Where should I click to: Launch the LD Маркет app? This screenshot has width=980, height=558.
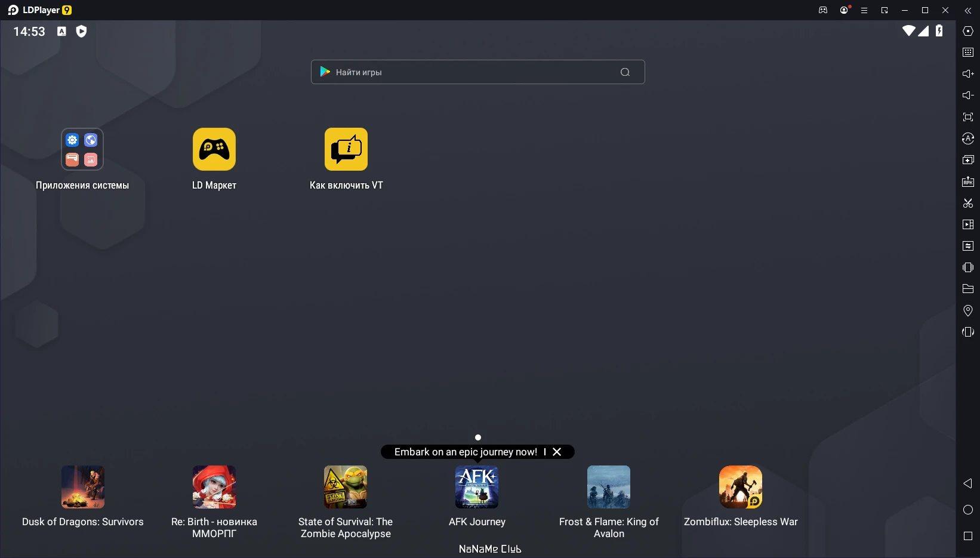click(214, 149)
